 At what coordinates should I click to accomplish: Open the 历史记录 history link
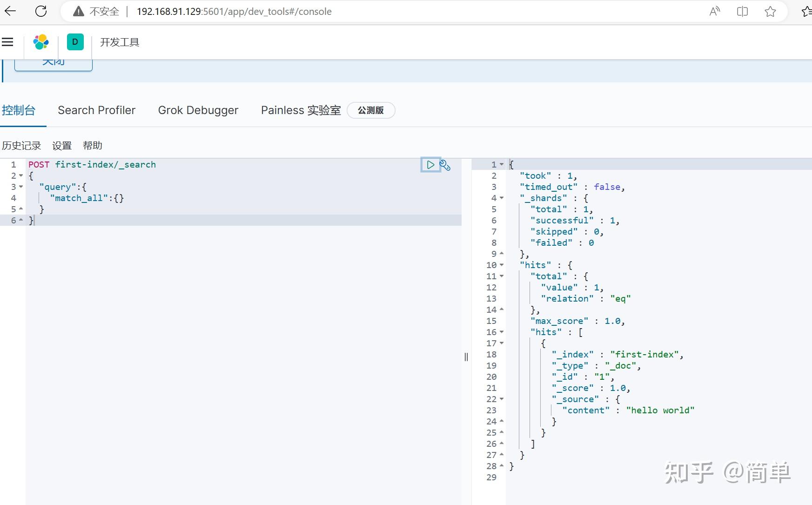pyautogui.click(x=21, y=145)
